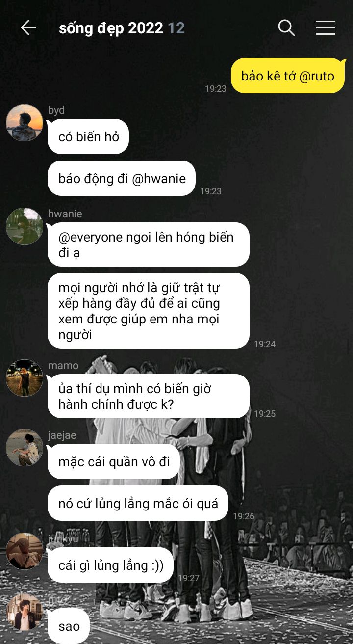Screen dimensions: 353x644
Task: Open byd's profile avatar
Action: [x=25, y=123]
